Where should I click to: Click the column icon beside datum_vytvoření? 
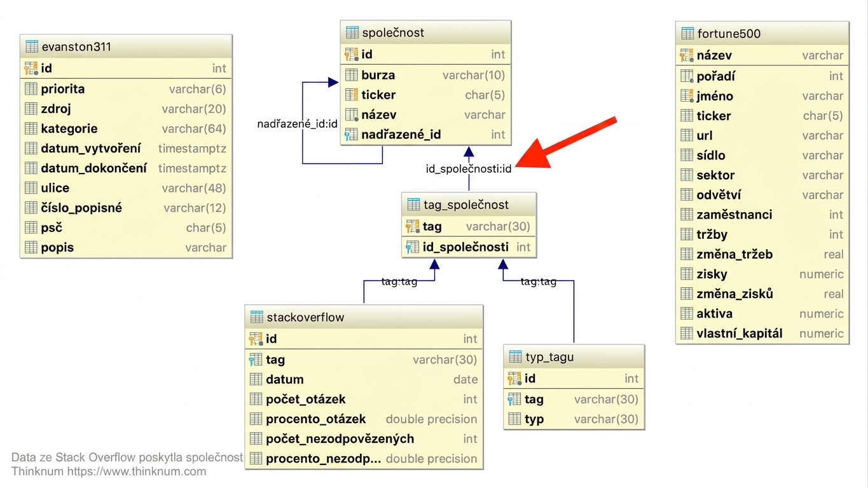click(31, 149)
